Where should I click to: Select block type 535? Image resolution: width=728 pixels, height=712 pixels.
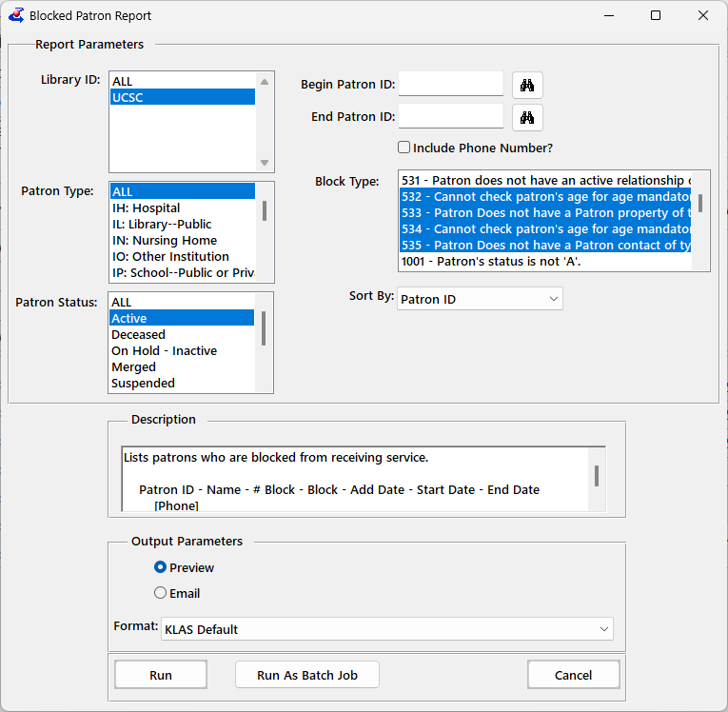pyautogui.click(x=545, y=246)
